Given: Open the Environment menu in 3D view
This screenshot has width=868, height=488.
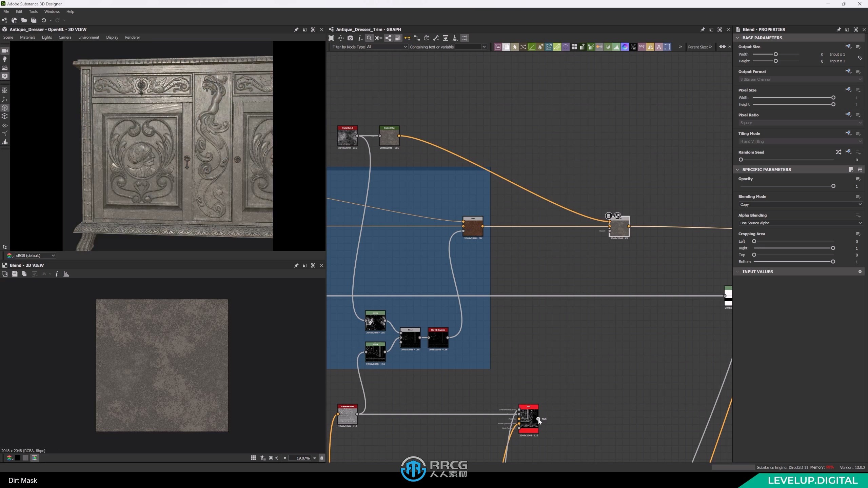Looking at the screenshot, I should tap(88, 37).
